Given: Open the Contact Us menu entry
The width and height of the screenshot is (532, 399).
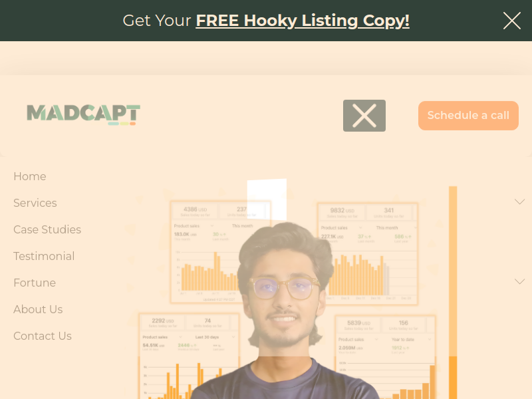Looking at the screenshot, I should tap(43, 336).
